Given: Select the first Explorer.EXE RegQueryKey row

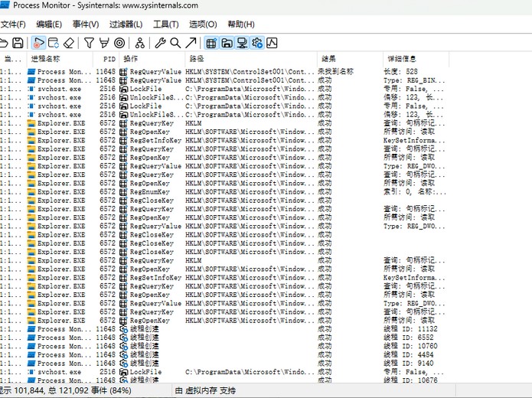Looking at the screenshot, I should coord(153,123).
